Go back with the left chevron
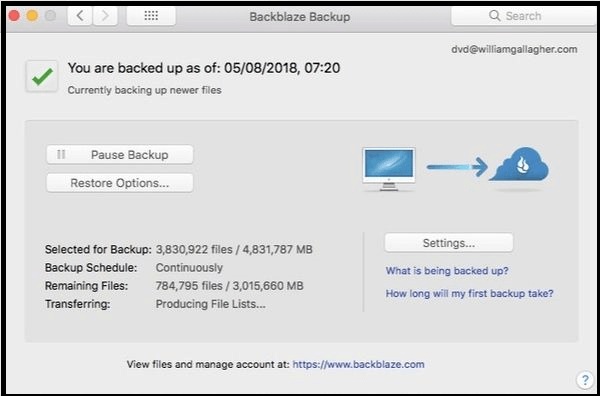The width and height of the screenshot is (600, 396). tap(80, 16)
